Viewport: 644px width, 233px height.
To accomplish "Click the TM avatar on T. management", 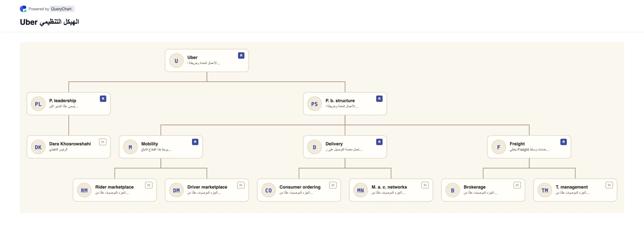I will point(545,190).
